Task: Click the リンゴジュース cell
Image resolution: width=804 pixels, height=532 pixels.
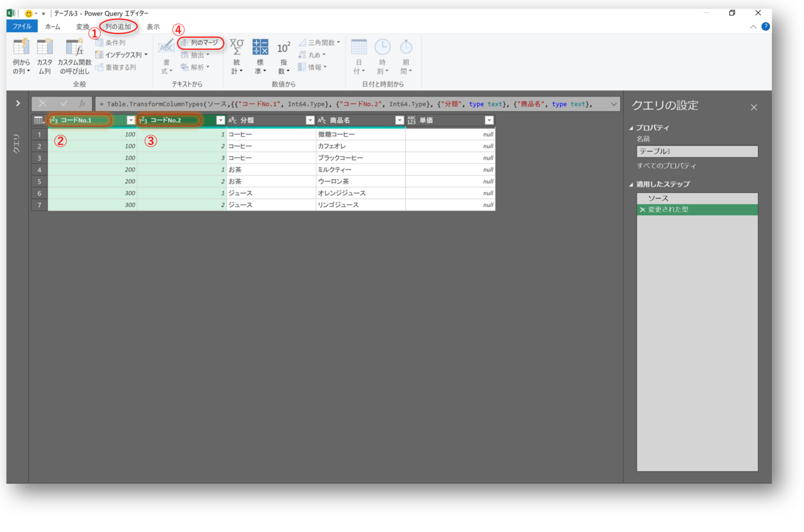Action: click(360, 205)
